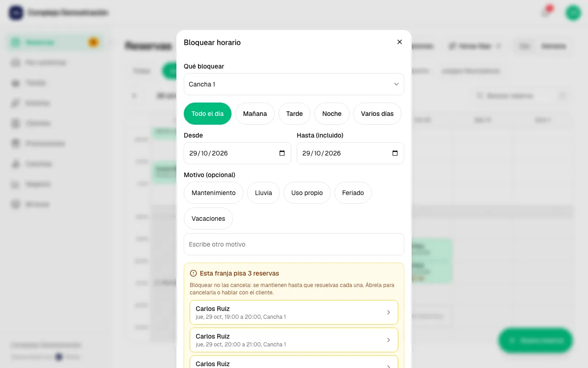Expand the Cancha 1 dropdown

(294, 84)
